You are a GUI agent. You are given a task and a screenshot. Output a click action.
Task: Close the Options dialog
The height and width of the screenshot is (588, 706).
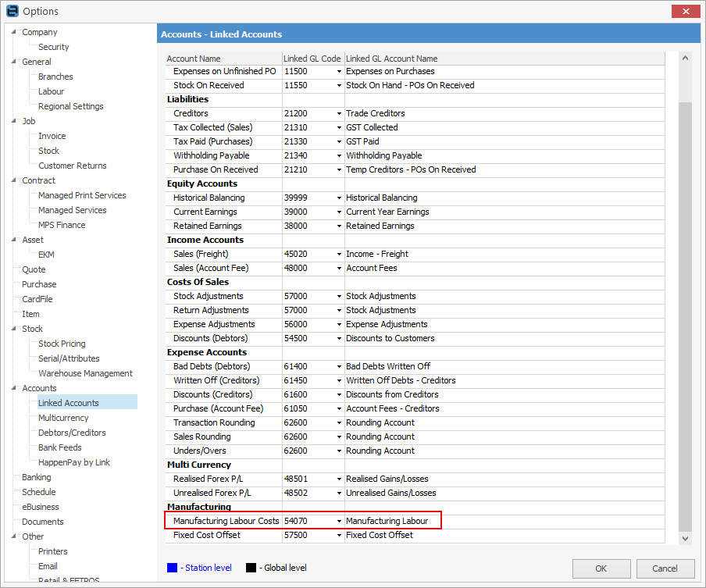(685, 11)
